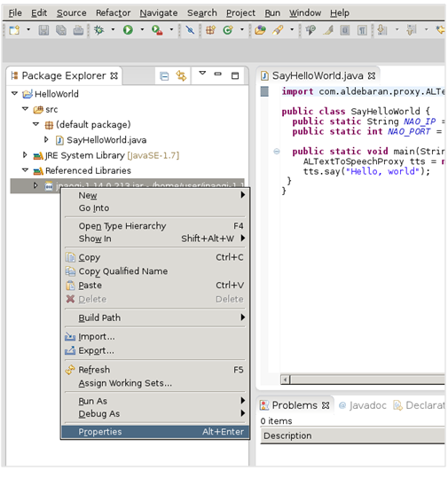Open the Package Explorer view menu arrow
Viewport: 448px width, 478px height.
point(202,73)
